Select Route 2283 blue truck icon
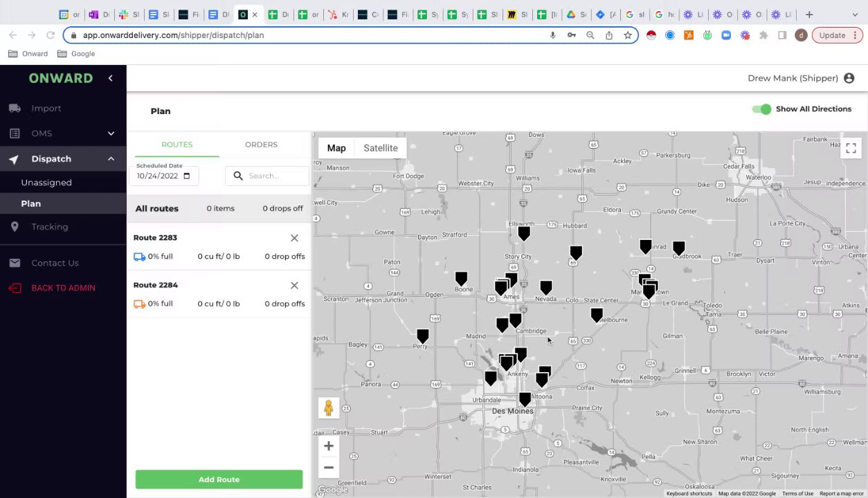 tap(139, 257)
